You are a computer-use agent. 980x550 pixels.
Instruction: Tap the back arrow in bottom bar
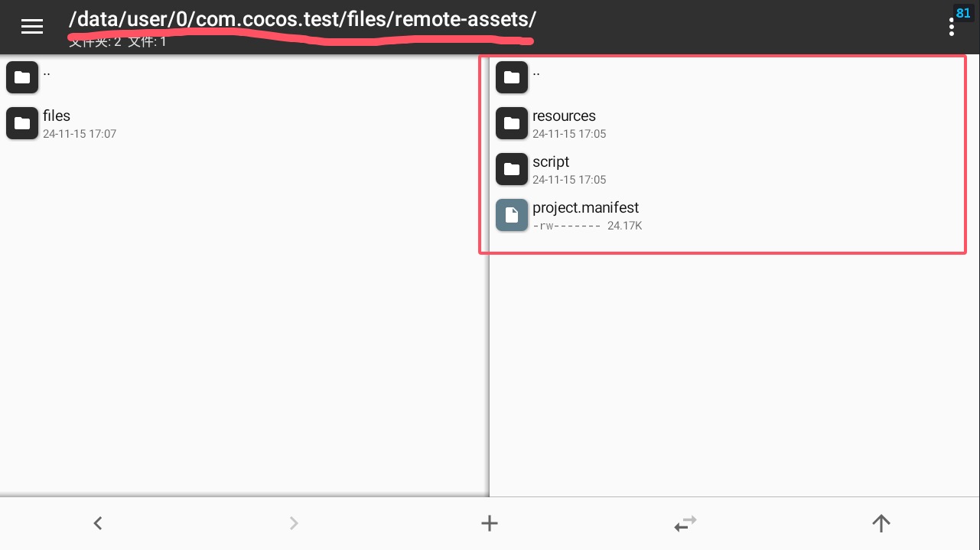click(98, 523)
